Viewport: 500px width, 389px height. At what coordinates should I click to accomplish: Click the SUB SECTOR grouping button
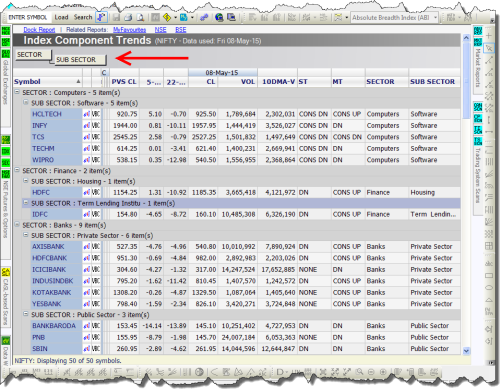click(x=80, y=60)
